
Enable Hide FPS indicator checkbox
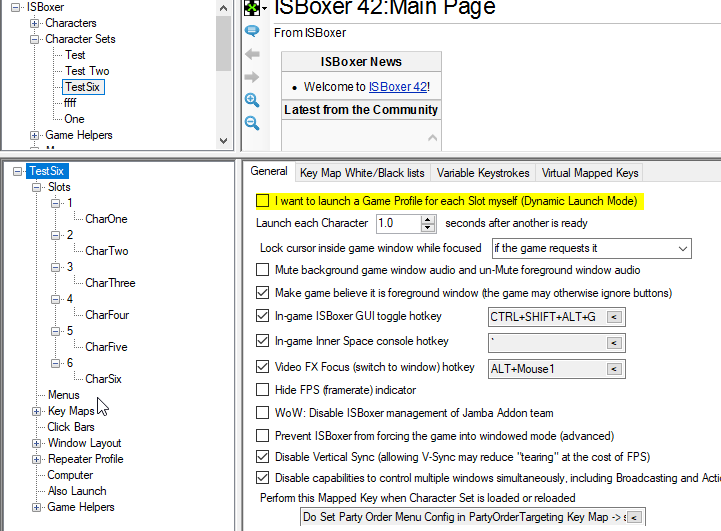coord(263,389)
